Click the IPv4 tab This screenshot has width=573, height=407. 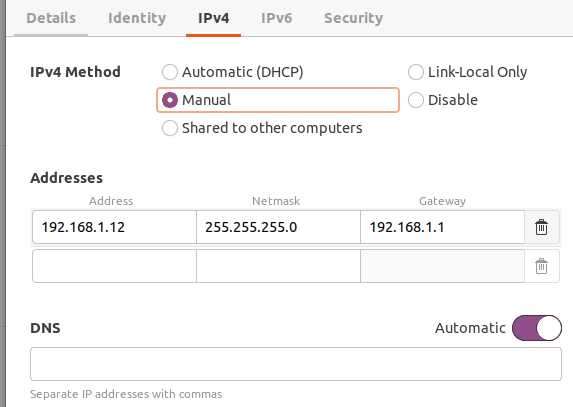(x=213, y=18)
